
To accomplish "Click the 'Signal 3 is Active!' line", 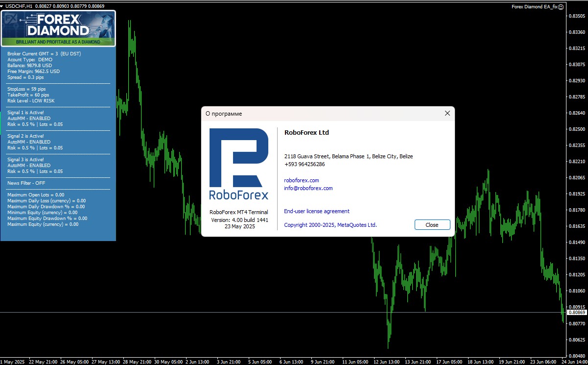I will point(25,159).
